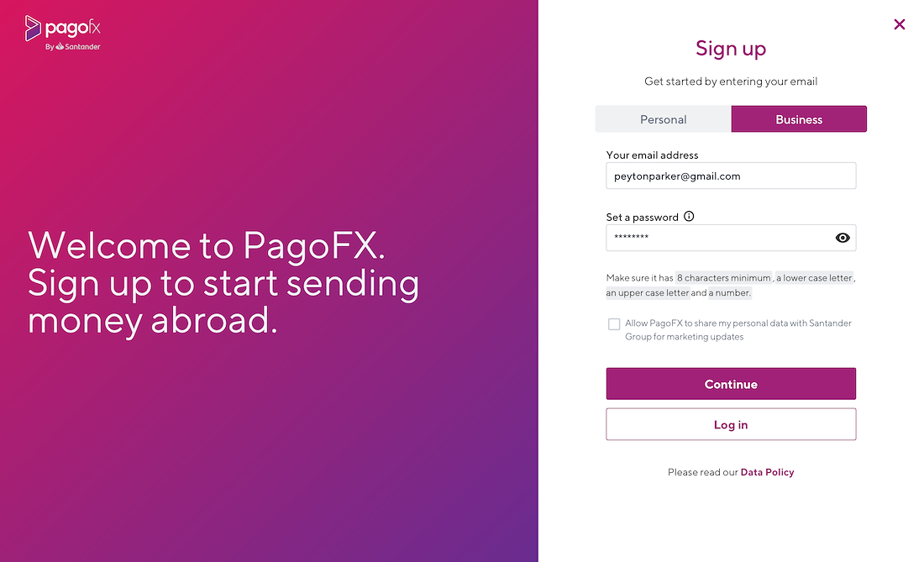The width and height of the screenshot is (924, 562).
Task: Click the Log in button
Action: coord(731,424)
